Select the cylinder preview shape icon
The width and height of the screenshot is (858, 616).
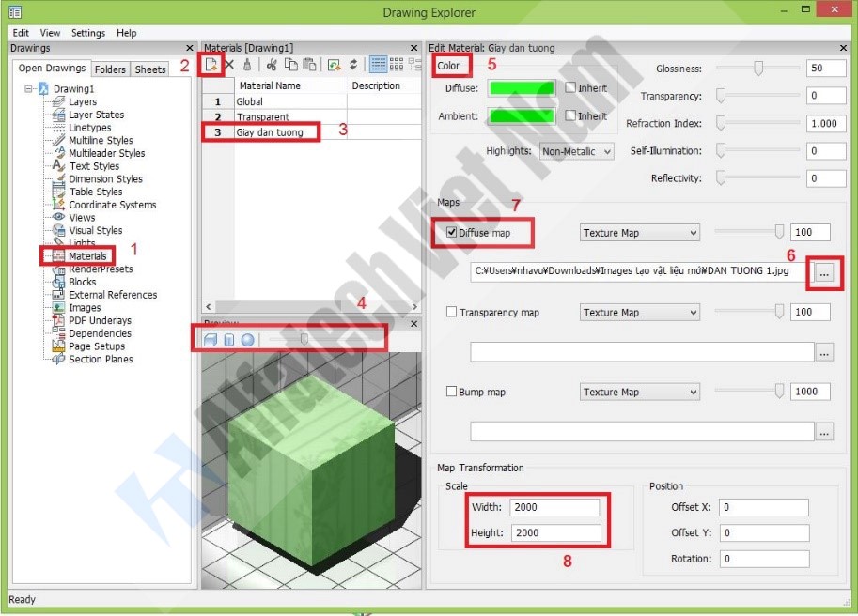click(228, 339)
